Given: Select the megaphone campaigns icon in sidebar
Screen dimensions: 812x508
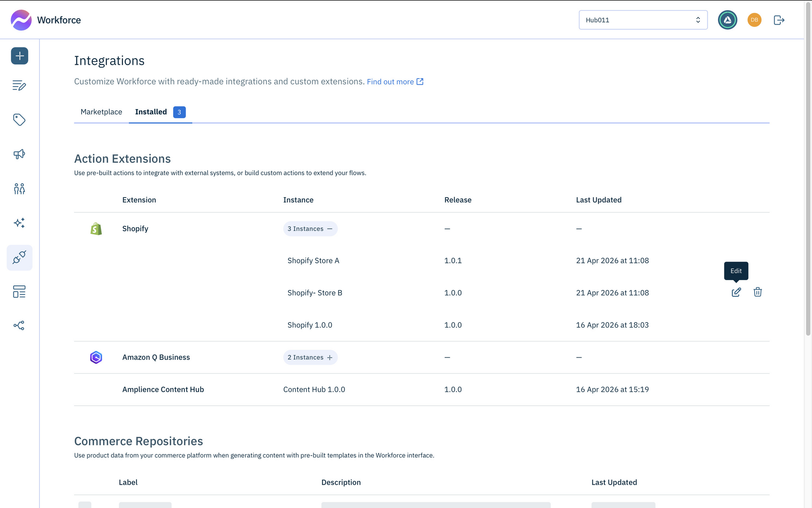Looking at the screenshot, I should click(x=19, y=154).
